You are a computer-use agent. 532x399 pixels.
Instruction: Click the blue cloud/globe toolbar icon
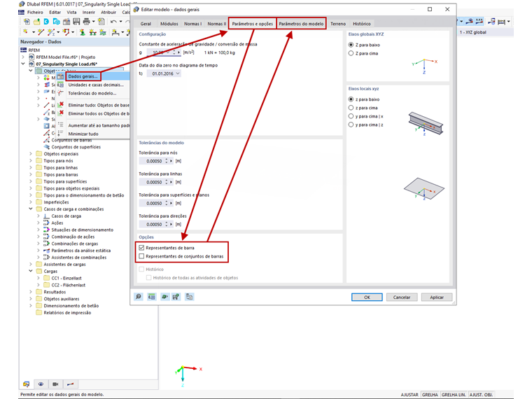coord(56,22)
